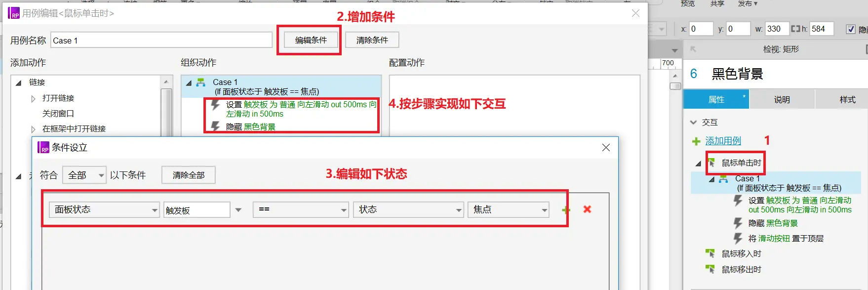This screenshot has height=290, width=868.
Task: Toggle the 隐藏 checkbox in top toolbar
Action: (851, 29)
